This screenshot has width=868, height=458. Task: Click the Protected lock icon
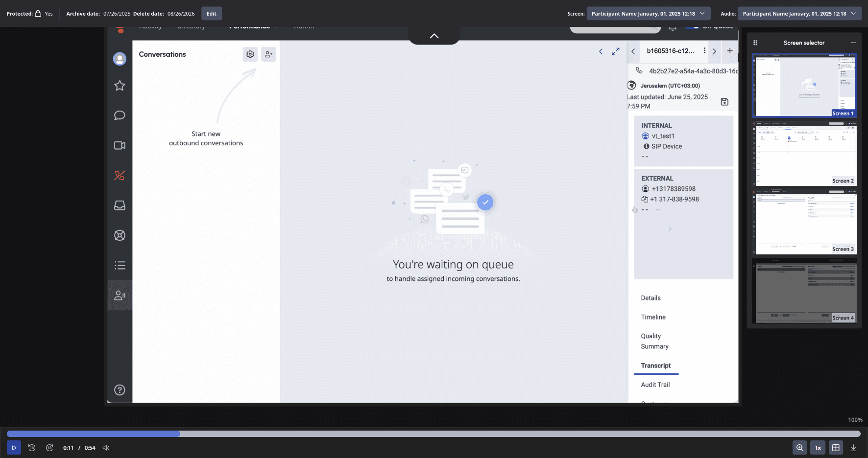click(x=38, y=13)
